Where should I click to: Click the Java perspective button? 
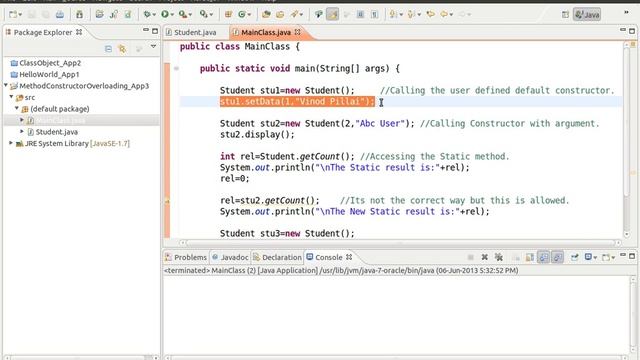[587, 15]
